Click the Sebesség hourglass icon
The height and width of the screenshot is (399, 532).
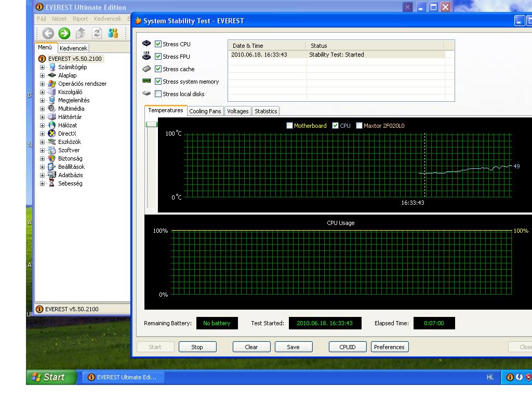click(x=52, y=183)
